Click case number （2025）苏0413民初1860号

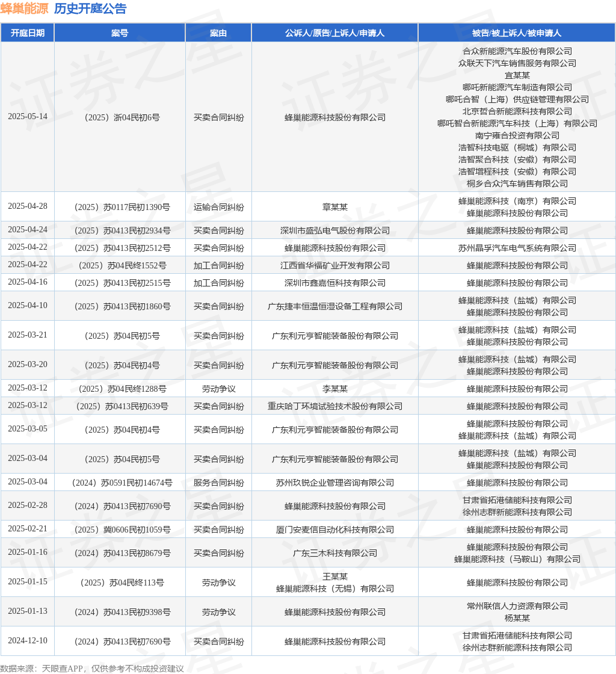[x=120, y=306]
